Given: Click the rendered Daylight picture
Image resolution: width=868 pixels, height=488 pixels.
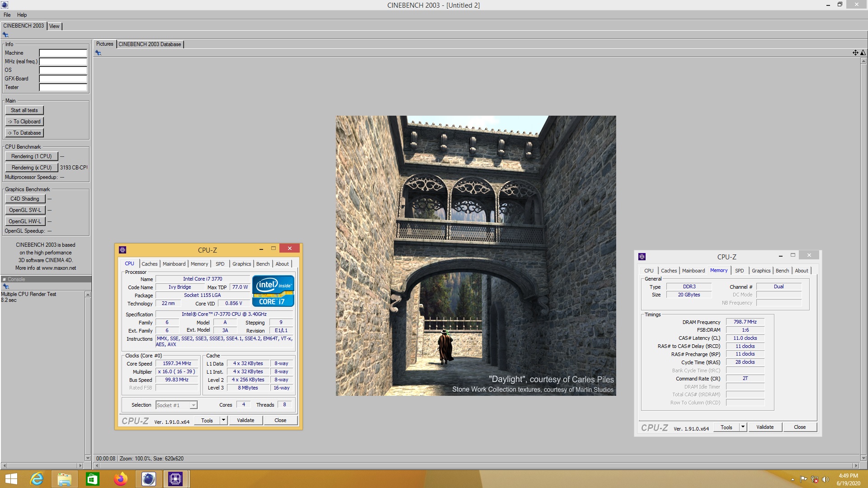Looking at the screenshot, I should coord(476,256).
